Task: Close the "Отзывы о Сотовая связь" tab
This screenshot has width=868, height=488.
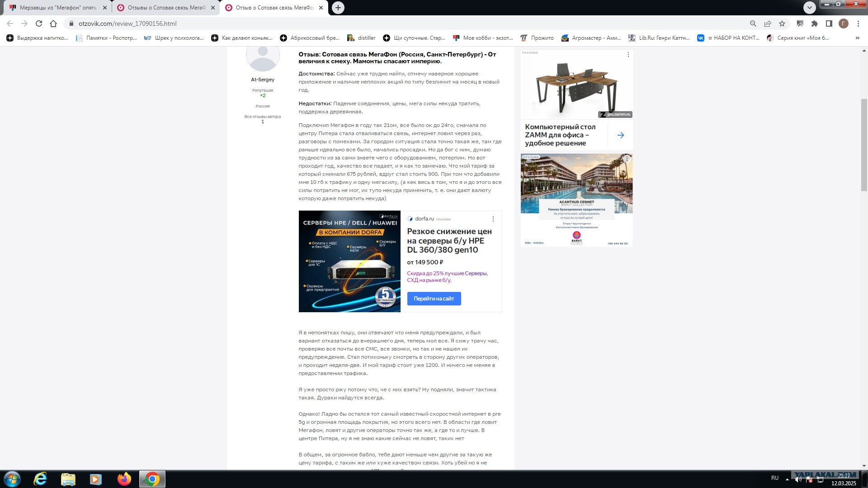Action: click(213, 8)
